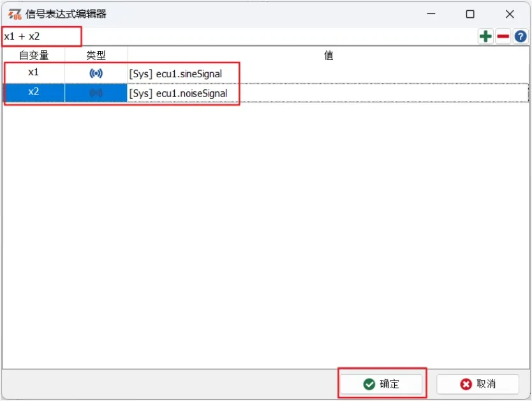Close the signal expression editor window

pyautogui.click(x=509, y=14)
